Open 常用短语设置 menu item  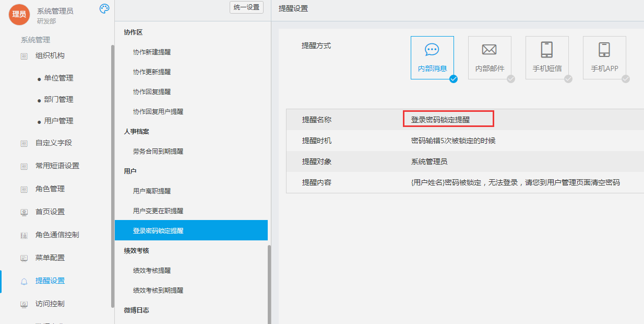pyautogui.click(x=57, y=166)
